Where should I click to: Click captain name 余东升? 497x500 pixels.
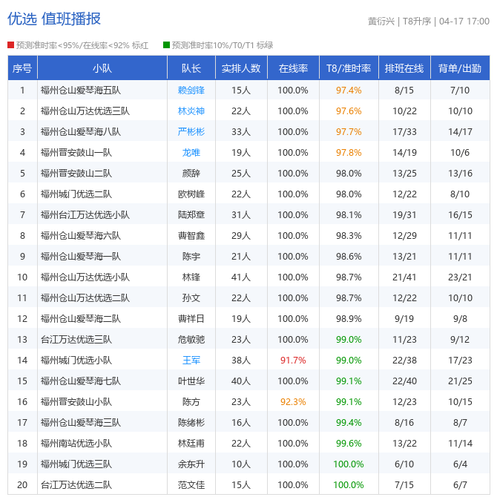pyautogui.click(x=191, y=464)
